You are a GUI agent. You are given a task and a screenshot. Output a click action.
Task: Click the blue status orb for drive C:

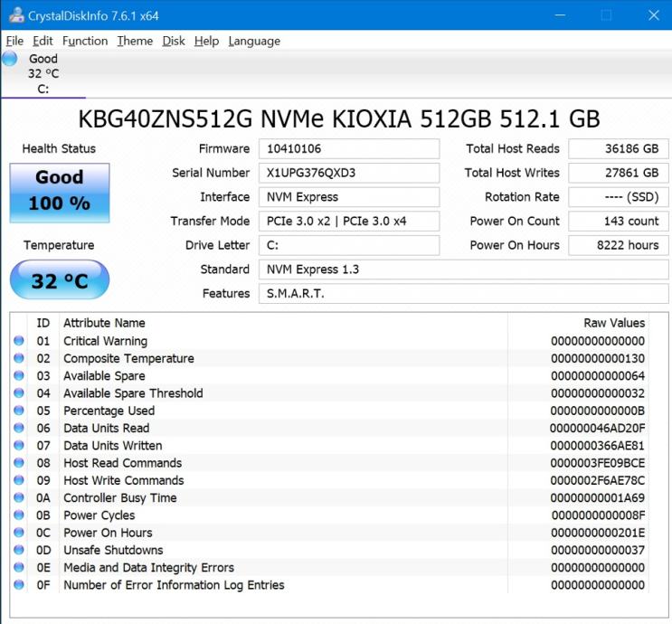(x=10, y=60)
